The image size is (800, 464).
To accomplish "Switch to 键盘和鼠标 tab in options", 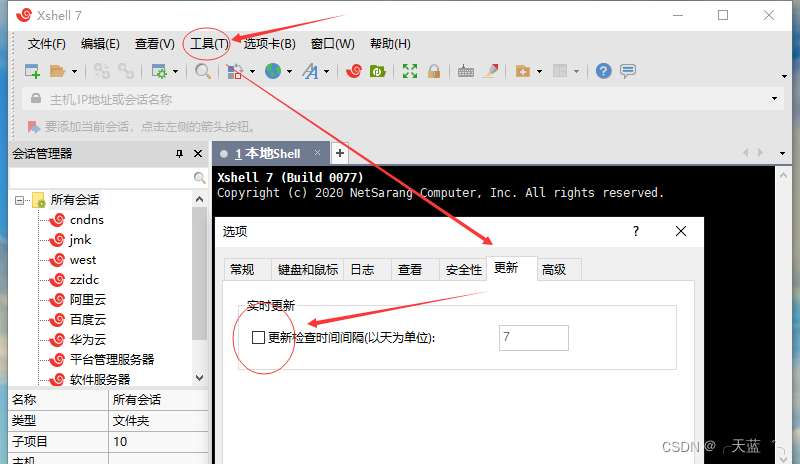I will [308, 270].
